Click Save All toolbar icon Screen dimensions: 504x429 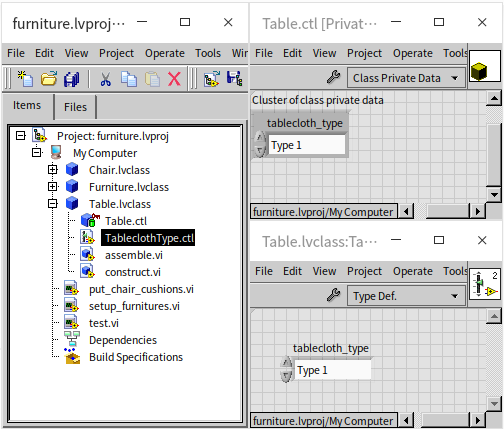[72, 79]
